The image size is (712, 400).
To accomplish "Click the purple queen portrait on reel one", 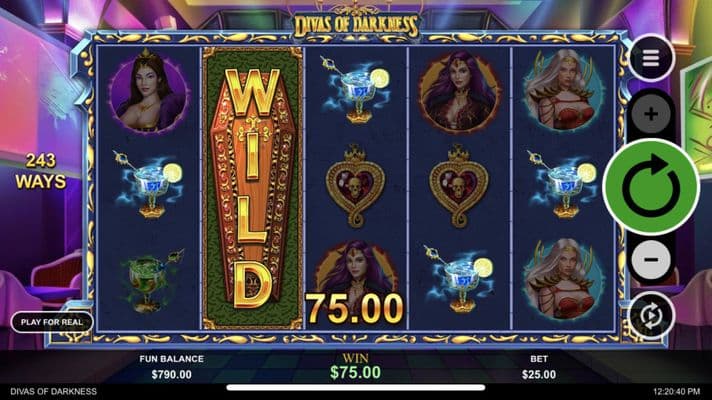I will point(148,92).
